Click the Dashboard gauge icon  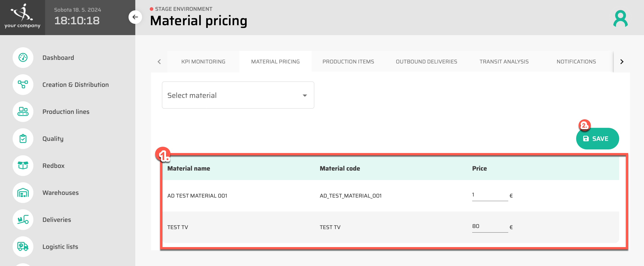click(23, 58)
